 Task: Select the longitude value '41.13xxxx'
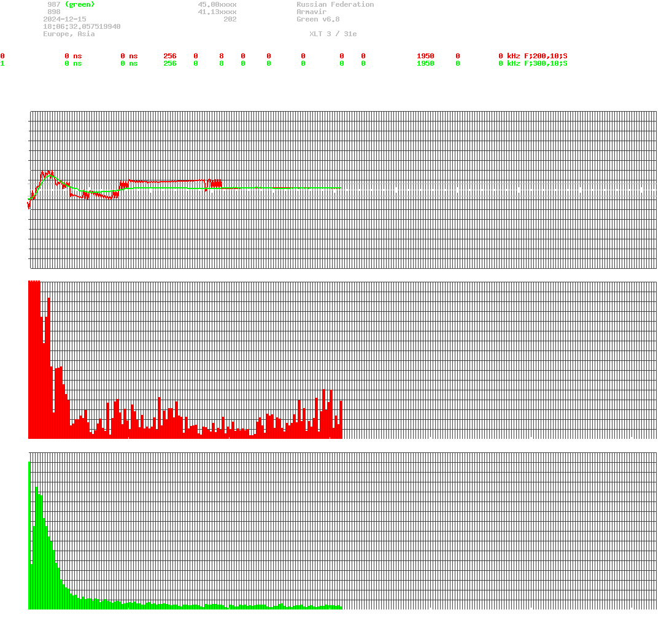pos(217,12)
